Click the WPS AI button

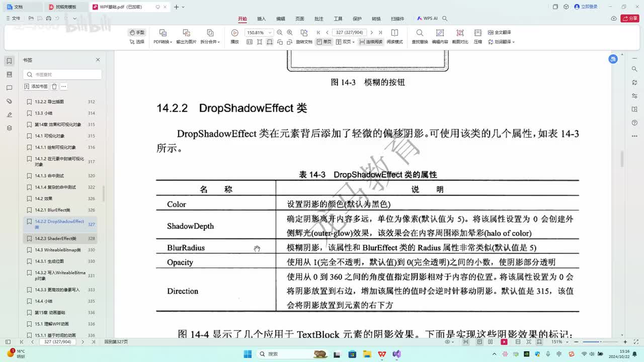[x=427, y=19]
